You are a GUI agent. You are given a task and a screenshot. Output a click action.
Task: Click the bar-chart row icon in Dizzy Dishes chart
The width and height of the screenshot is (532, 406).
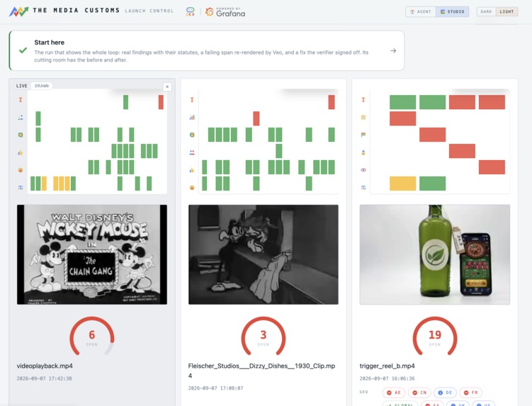coord(192,117)
